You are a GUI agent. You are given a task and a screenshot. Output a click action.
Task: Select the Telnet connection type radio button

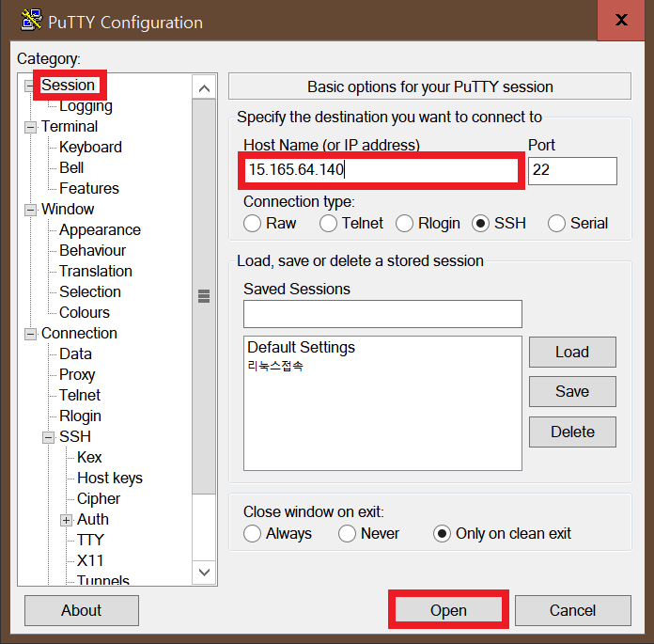click(x=328, y=224)
